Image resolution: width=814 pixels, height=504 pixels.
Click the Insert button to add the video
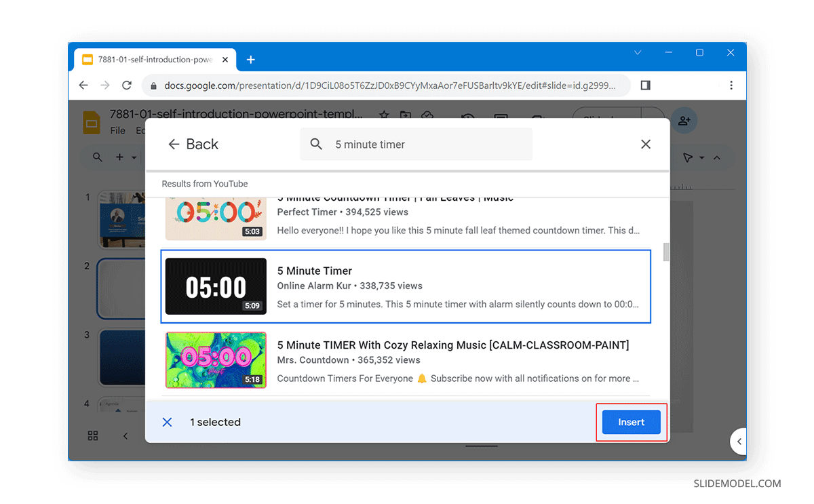coord(631,421)
